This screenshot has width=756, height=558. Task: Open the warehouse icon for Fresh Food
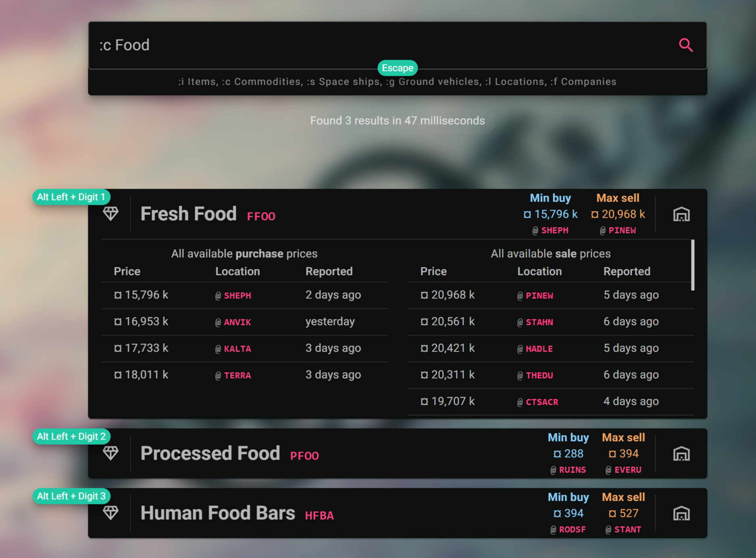click(681, 214)
